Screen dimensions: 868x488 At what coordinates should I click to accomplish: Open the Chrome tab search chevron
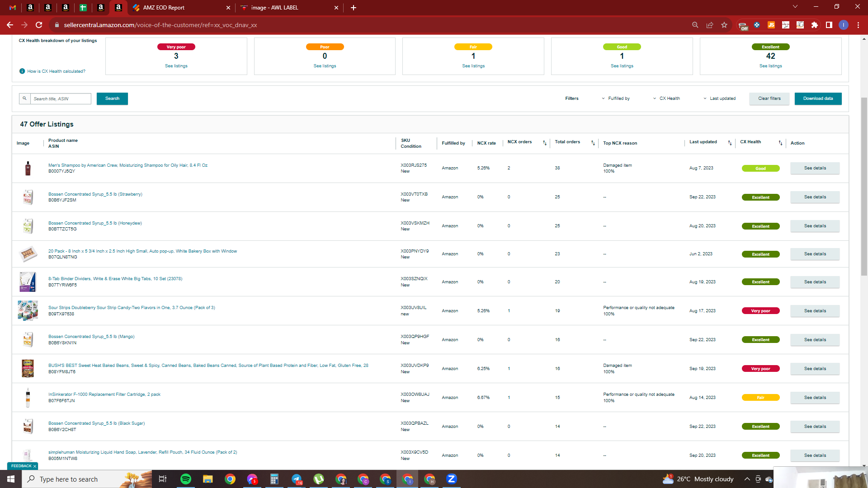pyautogui.click(x=795, y=7)
